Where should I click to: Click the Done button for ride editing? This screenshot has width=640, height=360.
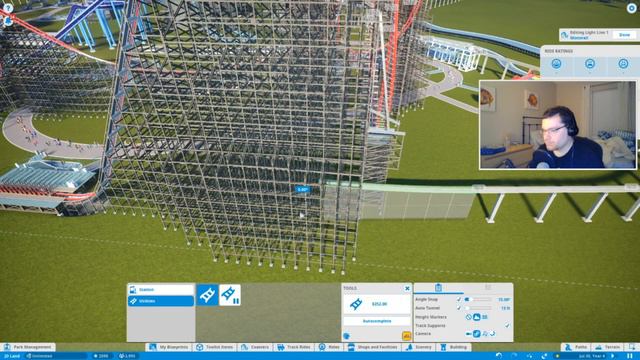coord(624,35)
